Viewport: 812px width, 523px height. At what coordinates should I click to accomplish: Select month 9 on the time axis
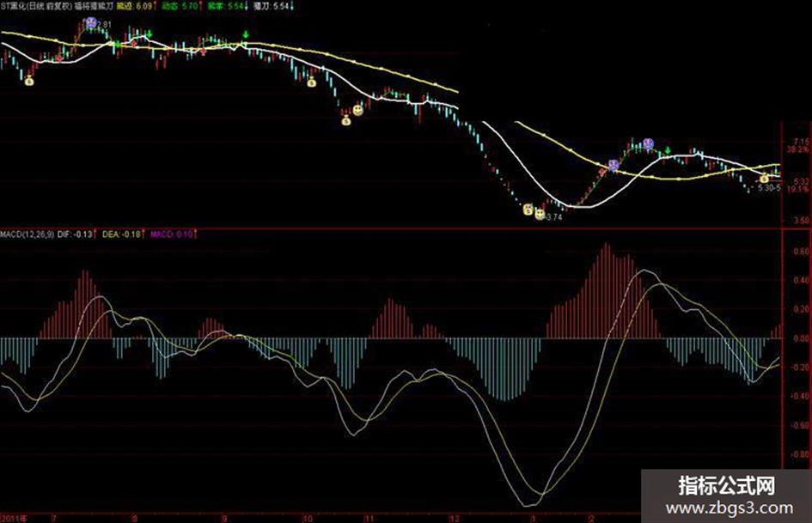tap(225, 519)
